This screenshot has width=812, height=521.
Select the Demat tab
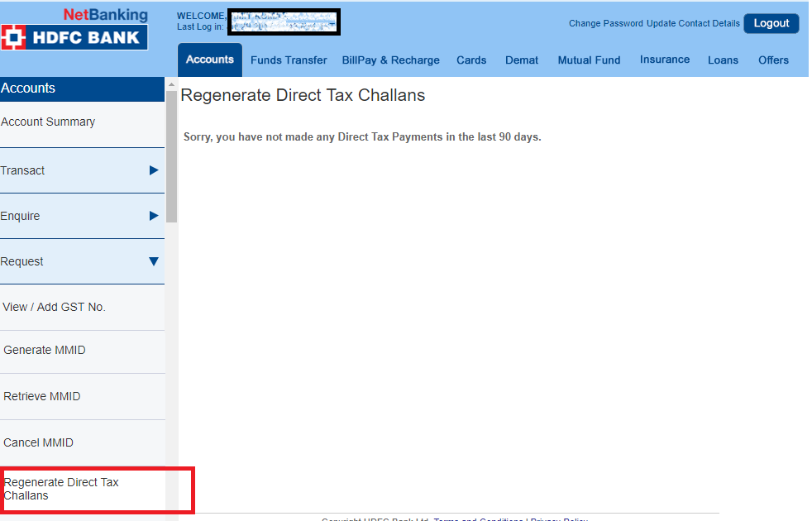tap(522, 60)
